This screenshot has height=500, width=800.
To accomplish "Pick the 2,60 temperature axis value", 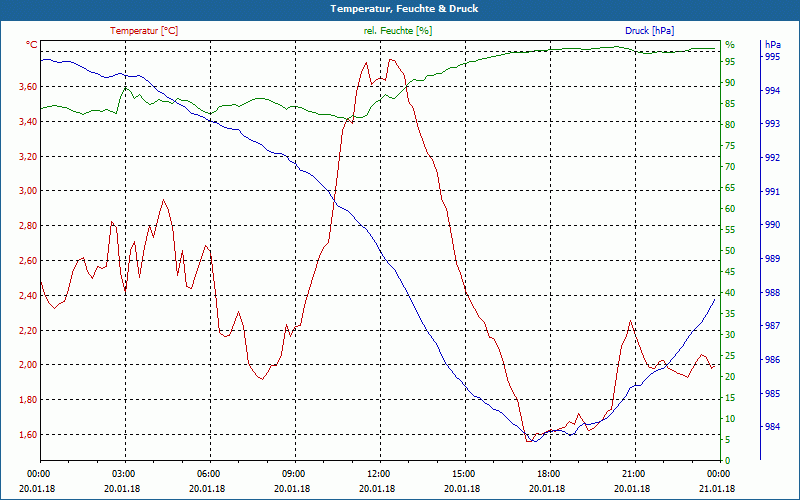I will [28, 261].
